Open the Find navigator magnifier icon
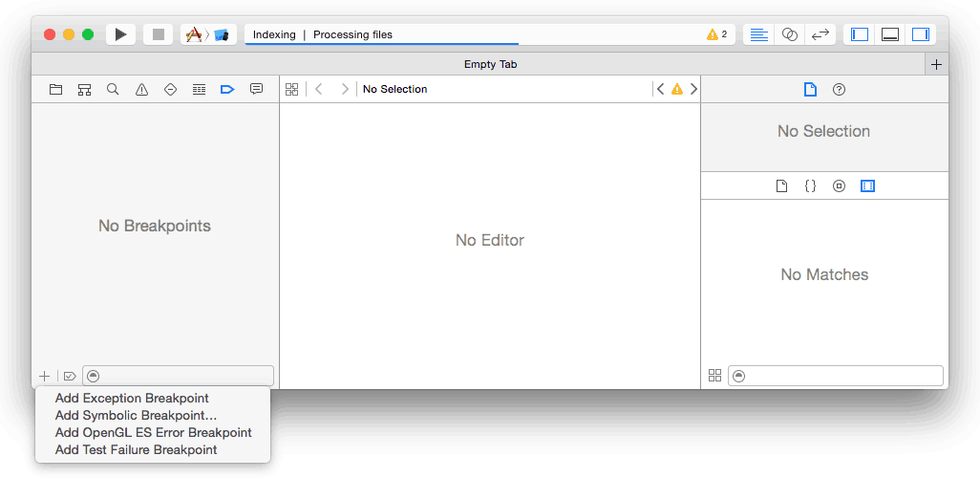The image size is (980, 500). [113, 90]
